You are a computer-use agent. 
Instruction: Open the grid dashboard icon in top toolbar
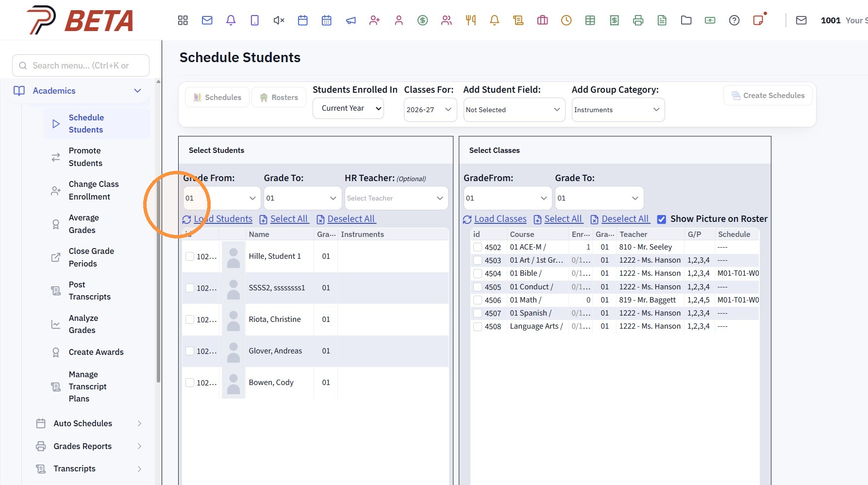click(x=183, y=20)
